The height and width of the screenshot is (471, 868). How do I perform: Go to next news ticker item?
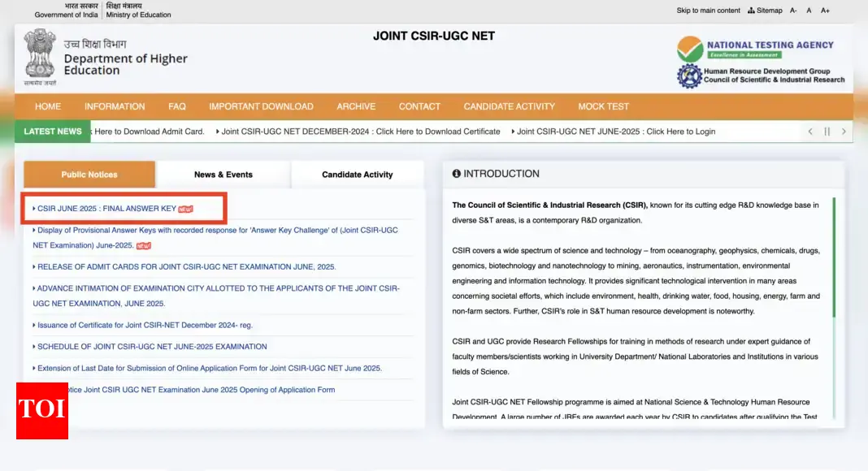click(x=844, y=132)
